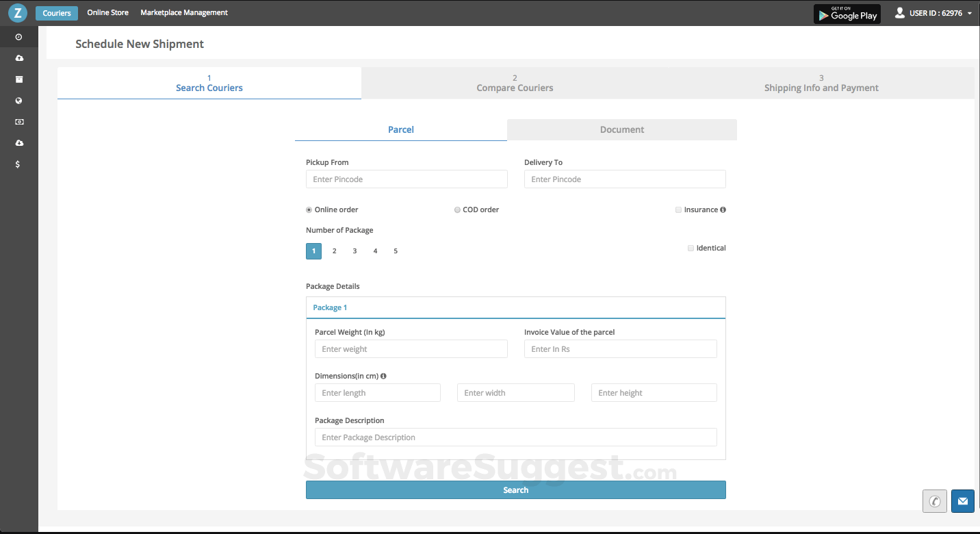This screenshot has width=980, height=534.
Task: Click the Get it on Google Play badge
Action: pos(847,14)
